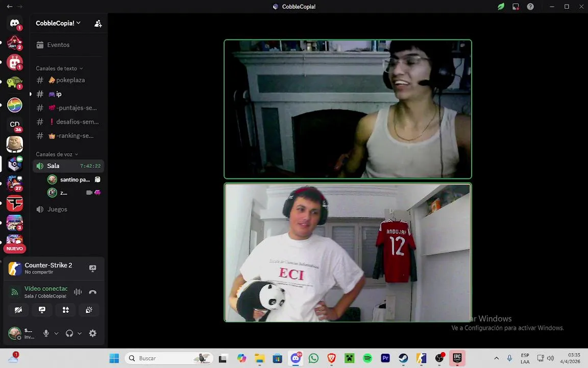Image resolution: width=588 pixels, height=368 pixels.
Task: Click the second user z... in Sala
Action: (x=74, y=193)
